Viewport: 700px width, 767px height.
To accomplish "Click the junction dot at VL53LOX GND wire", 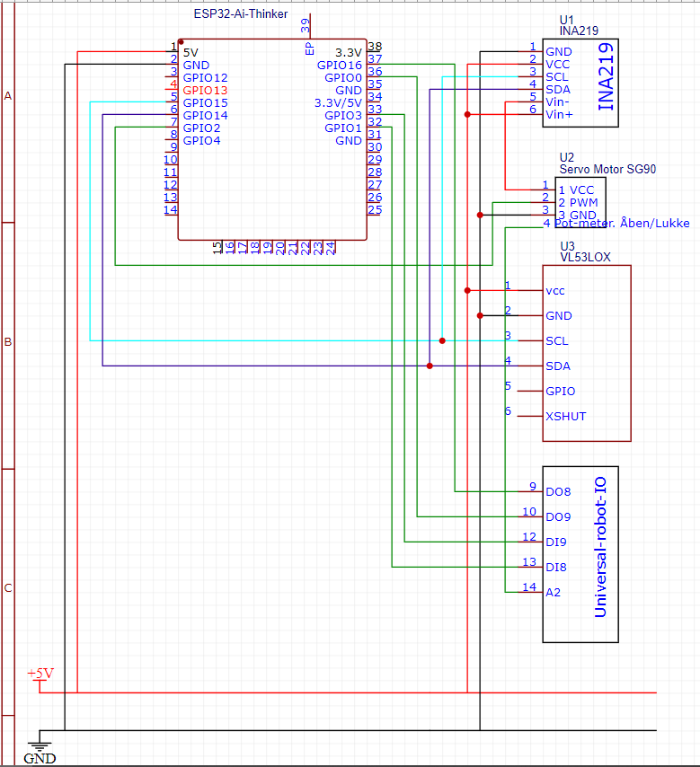I will [480, 316].
